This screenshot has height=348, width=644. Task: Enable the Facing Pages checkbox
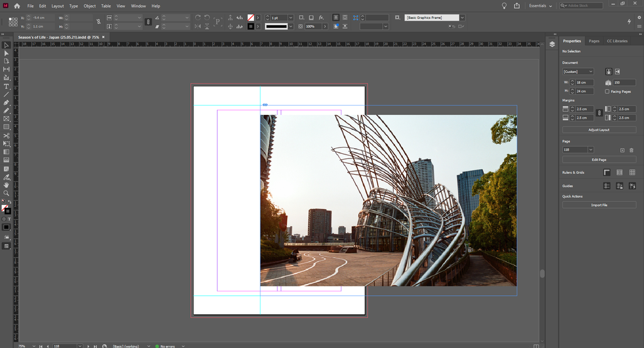(608, 91)
